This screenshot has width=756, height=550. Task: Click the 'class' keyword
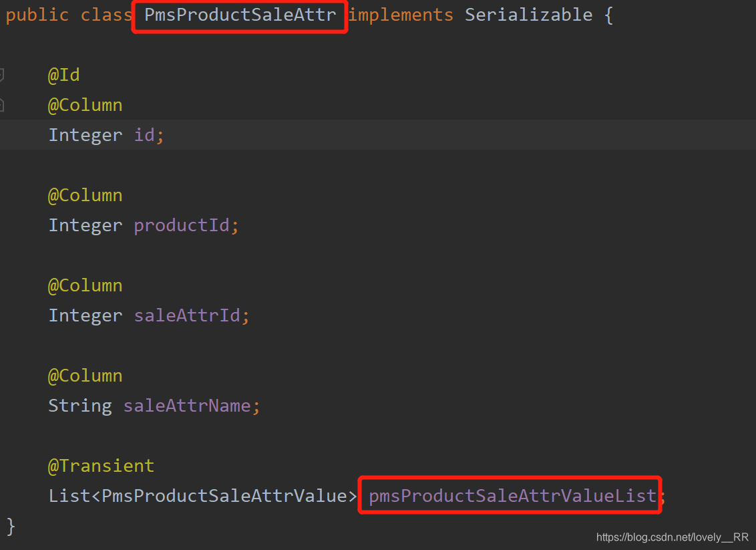[x=106, y=15]
